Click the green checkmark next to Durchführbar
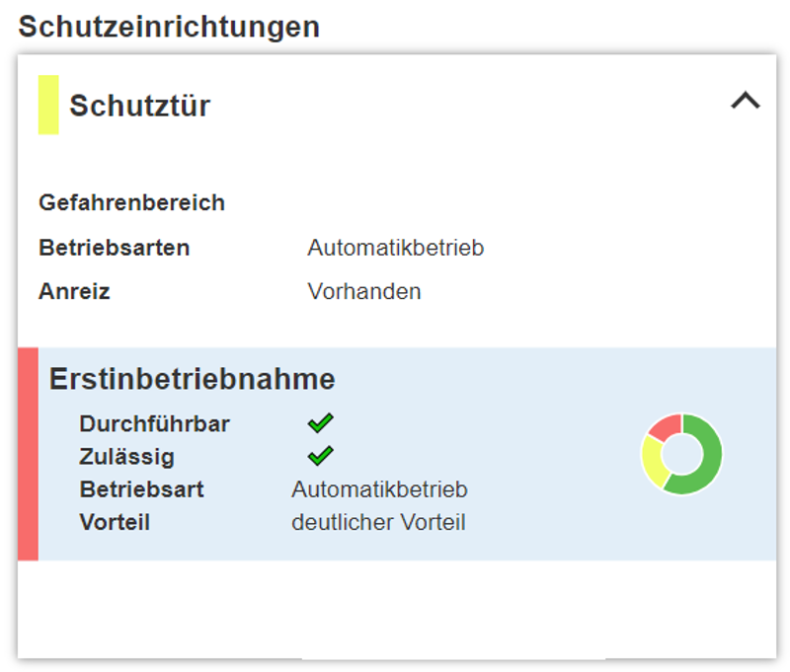Viewport: 790px width, 672px height. [320, 423]
